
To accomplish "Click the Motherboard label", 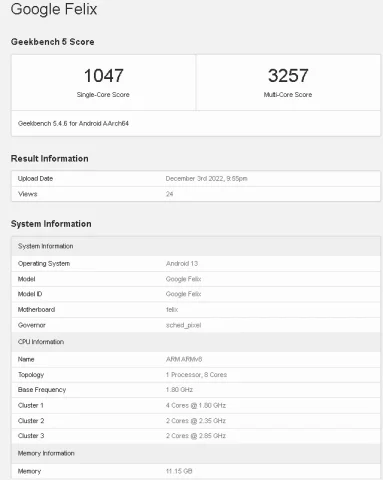I will (x=36, y=310).
